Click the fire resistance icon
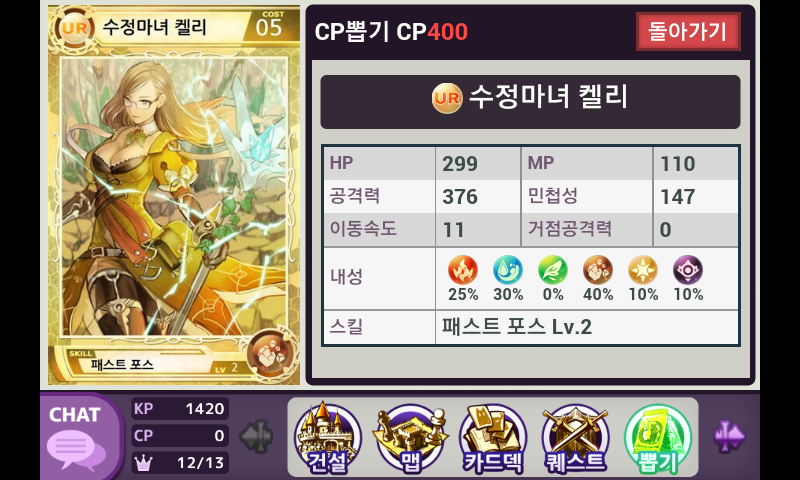 [463, 270]
